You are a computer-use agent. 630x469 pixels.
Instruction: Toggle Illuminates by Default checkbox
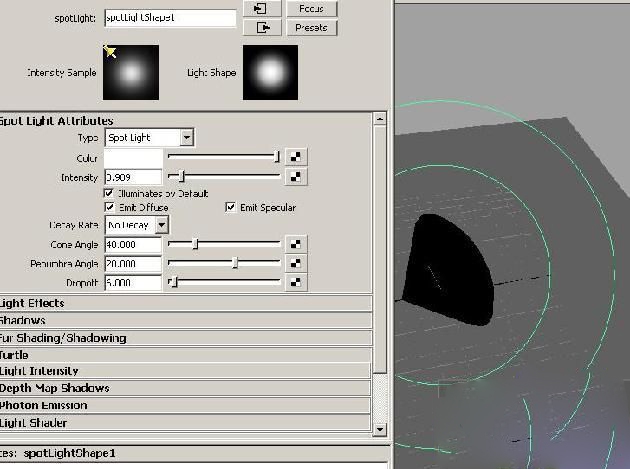point(109,193)
